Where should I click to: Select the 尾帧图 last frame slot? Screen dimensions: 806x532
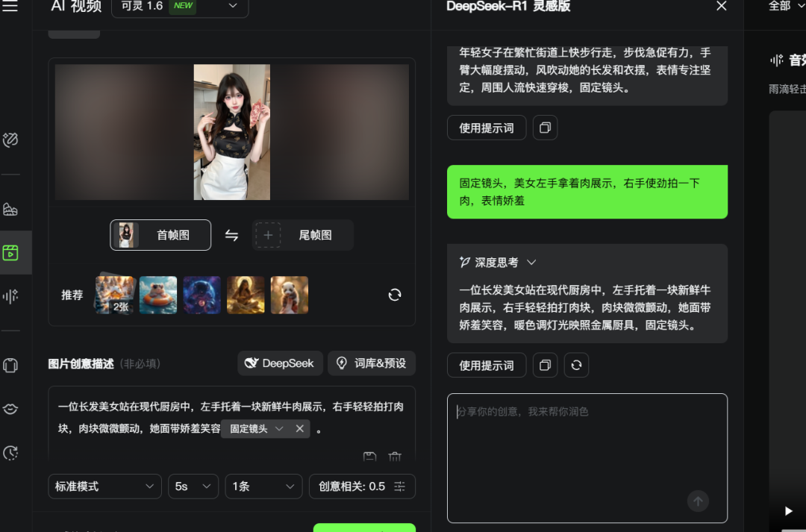click(x=302, y=235)
